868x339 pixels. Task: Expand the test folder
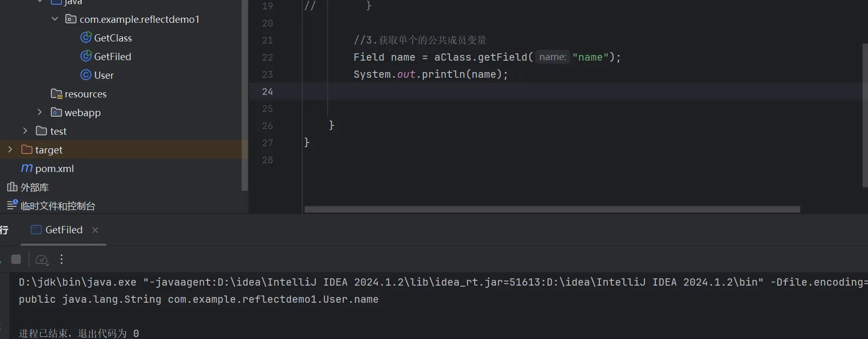[x=25, y=131]
